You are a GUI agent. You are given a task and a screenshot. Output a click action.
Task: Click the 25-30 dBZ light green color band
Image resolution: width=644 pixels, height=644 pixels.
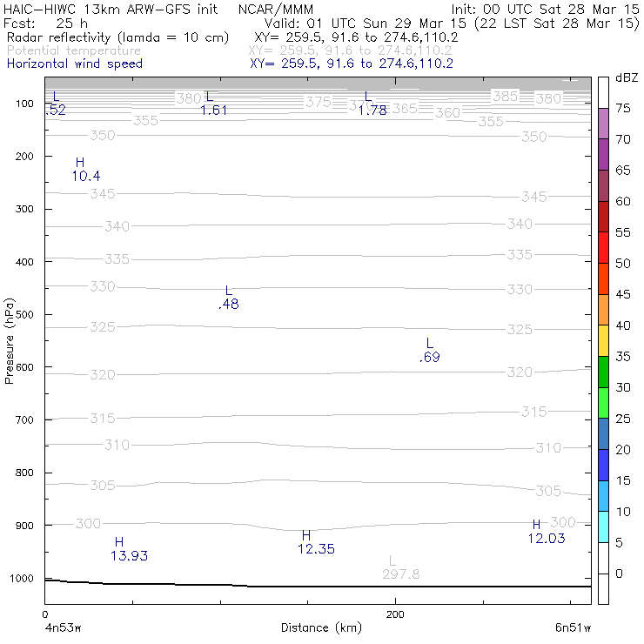pyautogui.click(x=603, y=403)
